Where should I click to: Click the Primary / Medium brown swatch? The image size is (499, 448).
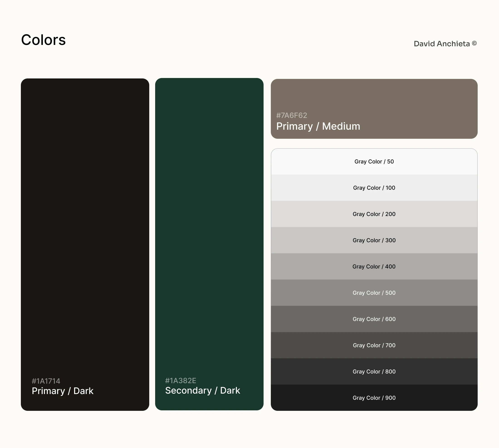pyautogui.click(x=374, y=109)
